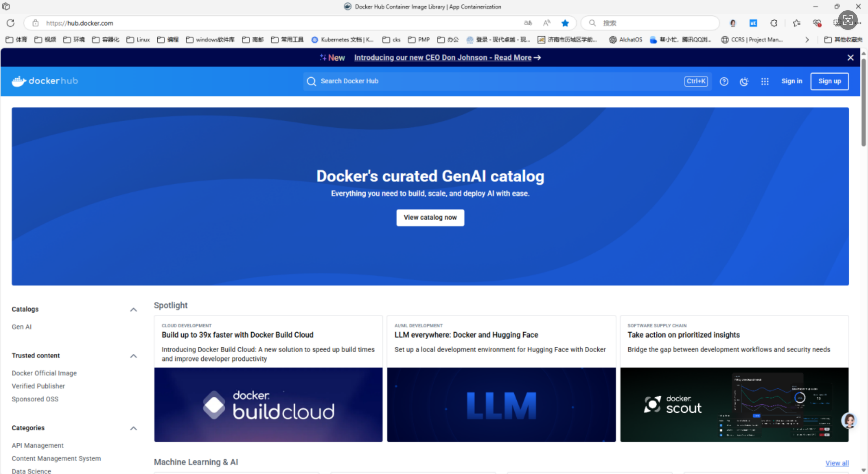The width and height of the screenshot is (868, 474).
Task: Select Gen AI in Catalogs
Action: (21, 327)
